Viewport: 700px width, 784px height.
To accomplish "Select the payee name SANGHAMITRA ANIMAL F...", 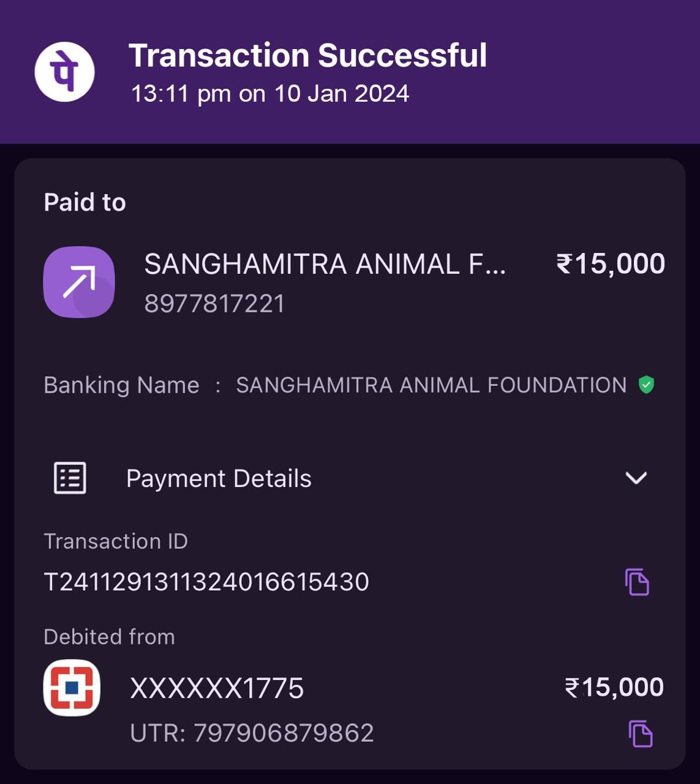I will click(x=325, y=265).
